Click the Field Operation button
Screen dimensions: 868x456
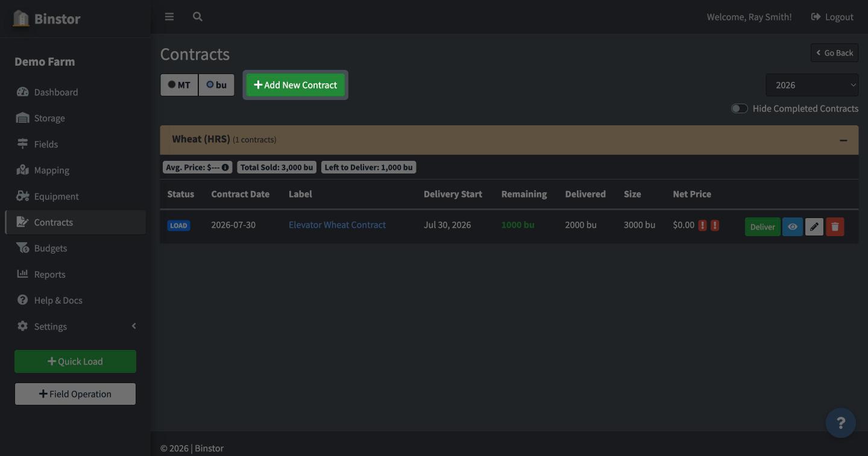pyautogui.click(x=75, y=394)
